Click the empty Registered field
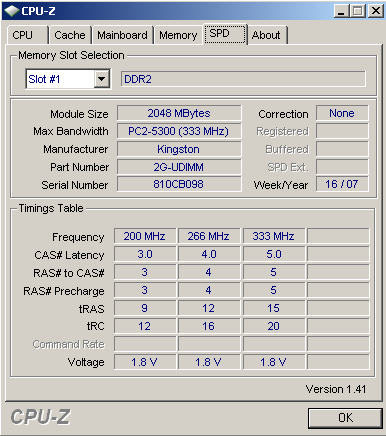The width and height of the screenshot is (386, 436). (342, 131)
